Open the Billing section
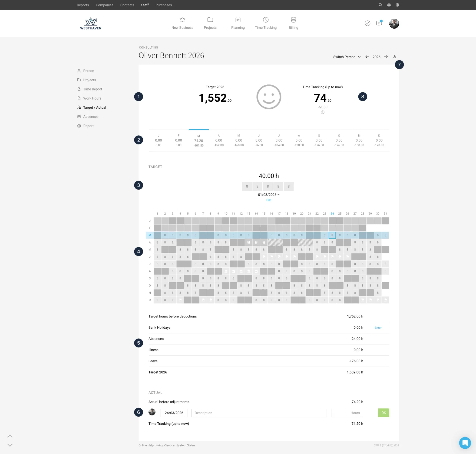 pyautogui.click(x=293, y=23)
